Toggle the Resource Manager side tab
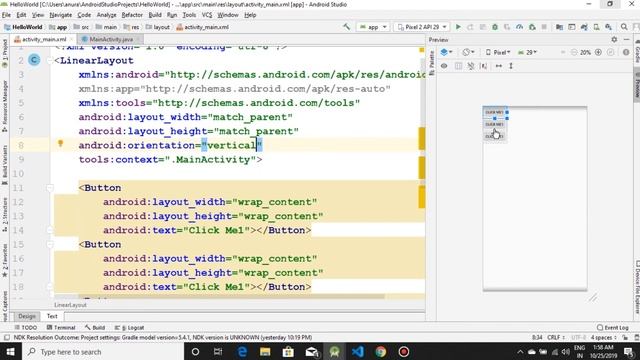 [5, 106]
